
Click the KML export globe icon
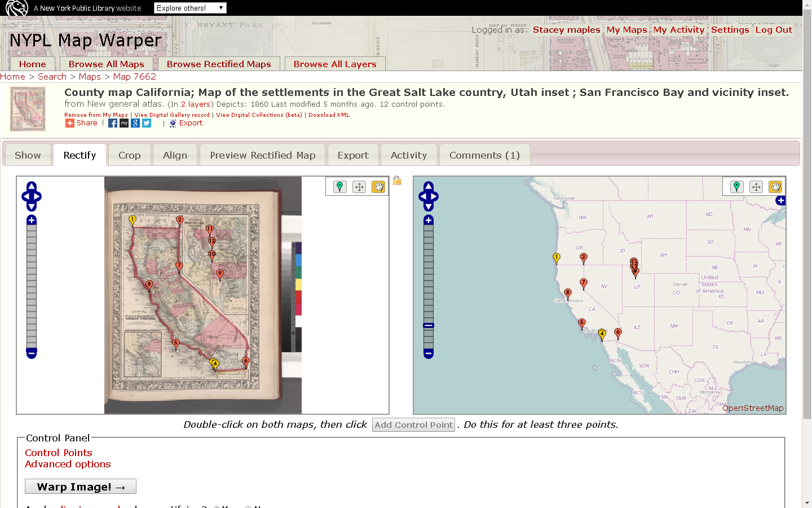tap(173, 124)
